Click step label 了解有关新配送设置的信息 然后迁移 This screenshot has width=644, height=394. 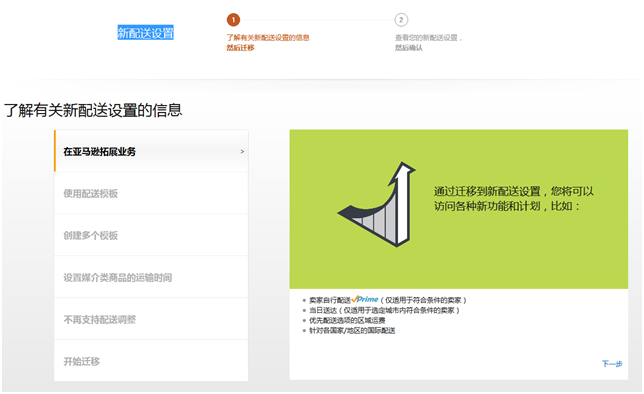(x=268, y=42)
